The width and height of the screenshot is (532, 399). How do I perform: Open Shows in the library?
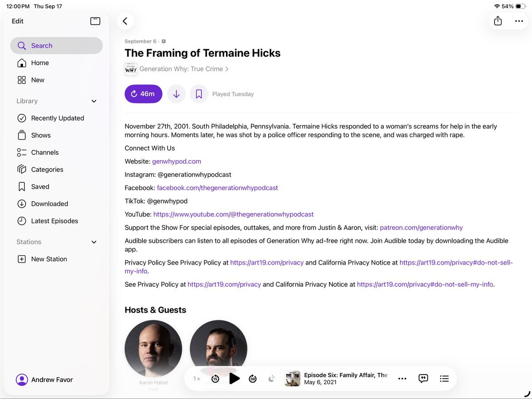pyautogui.click(x=56, y=135)
